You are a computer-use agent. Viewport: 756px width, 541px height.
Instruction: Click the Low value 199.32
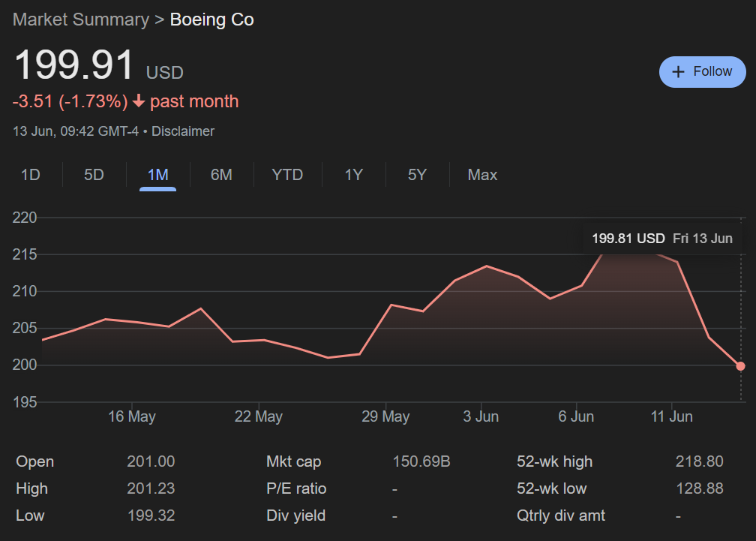tap(151, 515)
